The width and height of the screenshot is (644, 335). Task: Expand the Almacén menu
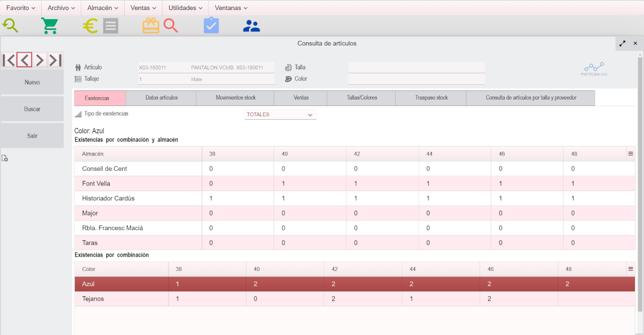pyautogui.click(x=103, y=8)
